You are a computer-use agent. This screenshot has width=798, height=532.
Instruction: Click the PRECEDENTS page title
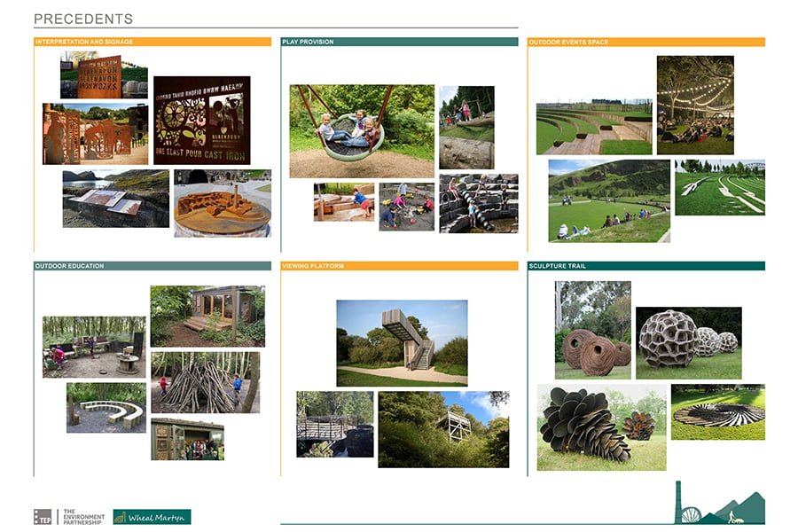click(x=83, y=19)
